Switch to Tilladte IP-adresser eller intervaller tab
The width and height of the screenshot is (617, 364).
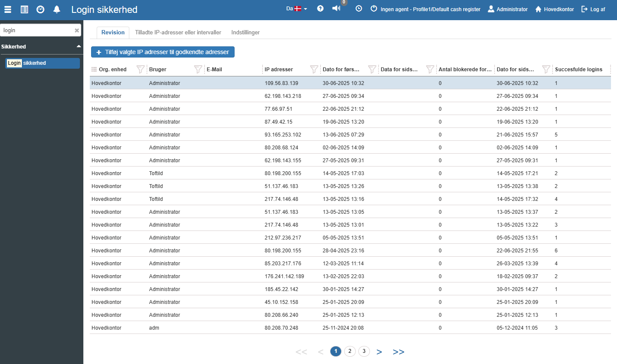178,33
